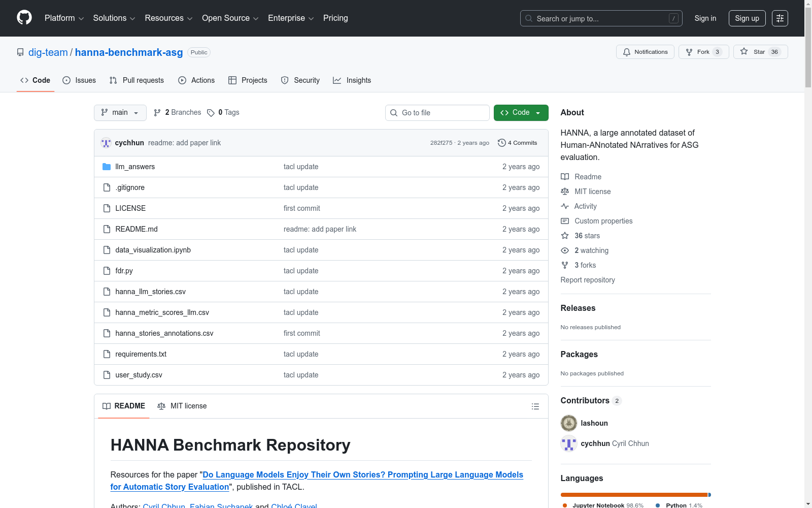
Task: Select the LICENSE file icon
Action: (x=107, y=208)
